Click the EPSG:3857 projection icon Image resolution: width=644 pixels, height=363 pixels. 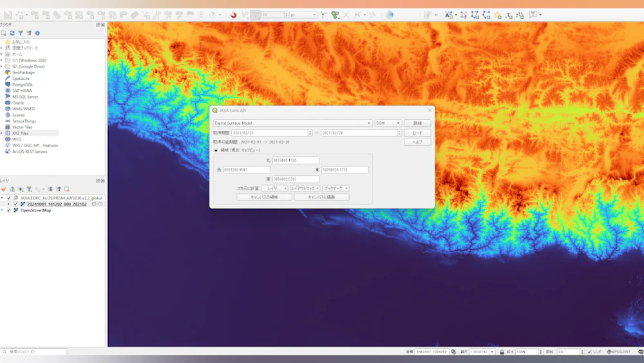[607, 352]
